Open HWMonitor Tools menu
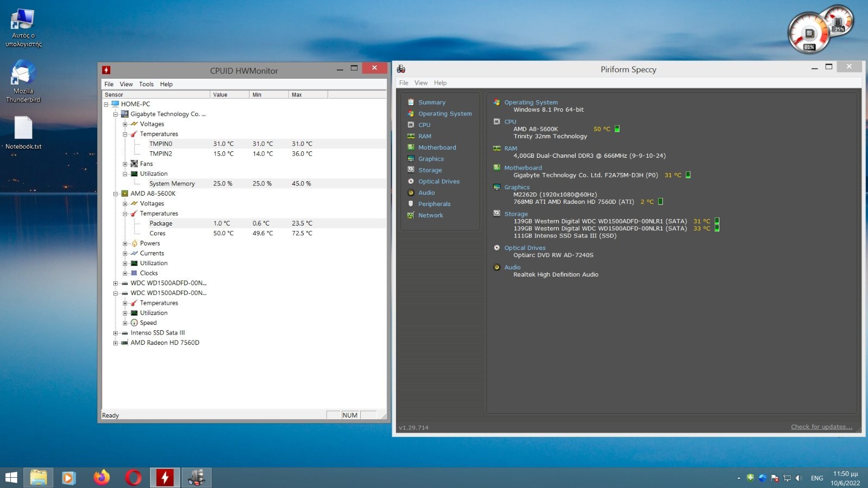 146,84
